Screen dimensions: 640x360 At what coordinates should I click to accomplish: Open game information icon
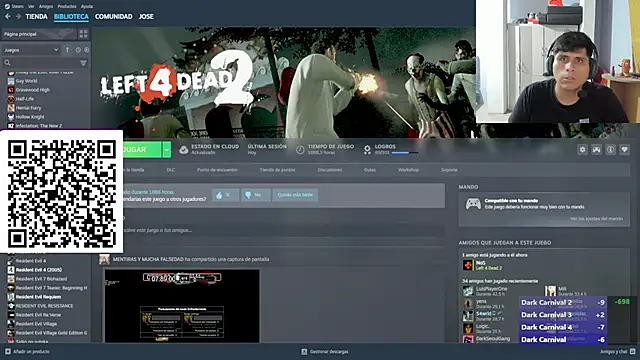pyautogui.click(x=611, y=150)
